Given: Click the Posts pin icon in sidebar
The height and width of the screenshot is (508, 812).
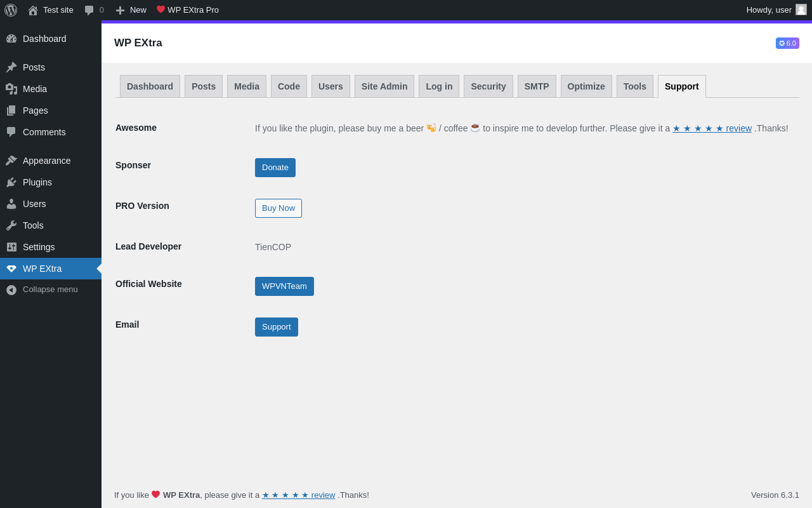Looking at the screenshot, I should pyautogui.click(x=11, y=67).
